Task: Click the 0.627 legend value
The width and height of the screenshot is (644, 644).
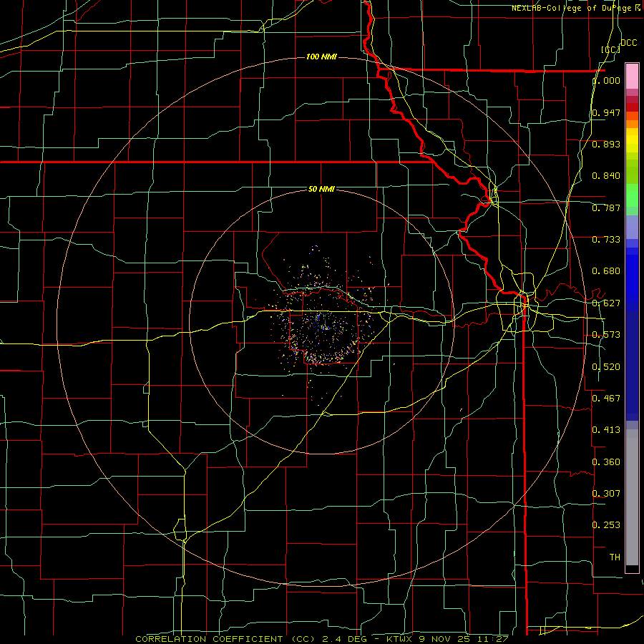Action: tap(606, 303)
